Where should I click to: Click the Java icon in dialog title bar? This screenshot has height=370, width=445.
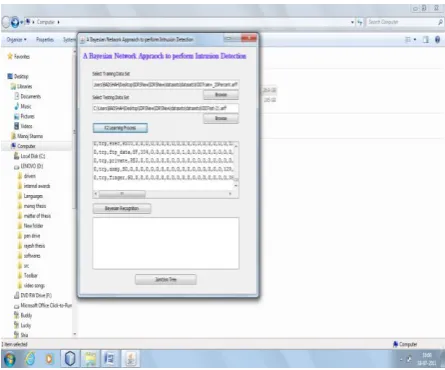[82, 40]
